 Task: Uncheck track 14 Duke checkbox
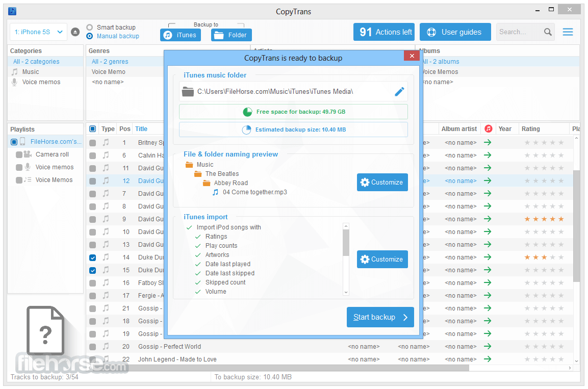click(93, 257)
